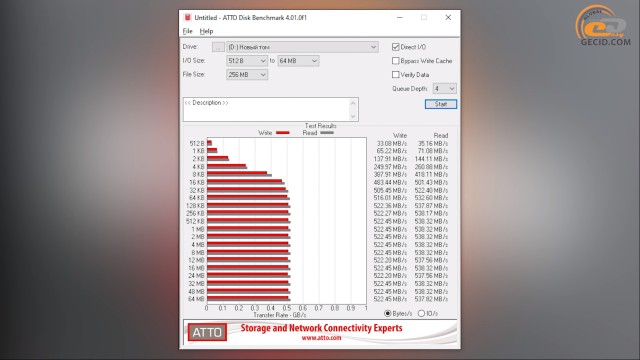Enable the Verify Data checkbox
Viewport: 640px width, 360px height.
pyautogui.click(x=395, y=75)
